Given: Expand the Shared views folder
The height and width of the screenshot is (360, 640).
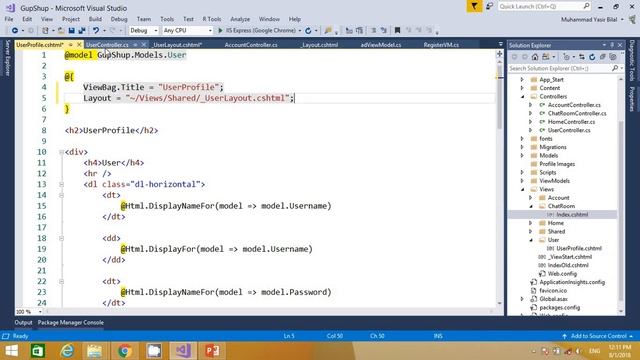Looking at the screenshot, I should pos(531,231).
